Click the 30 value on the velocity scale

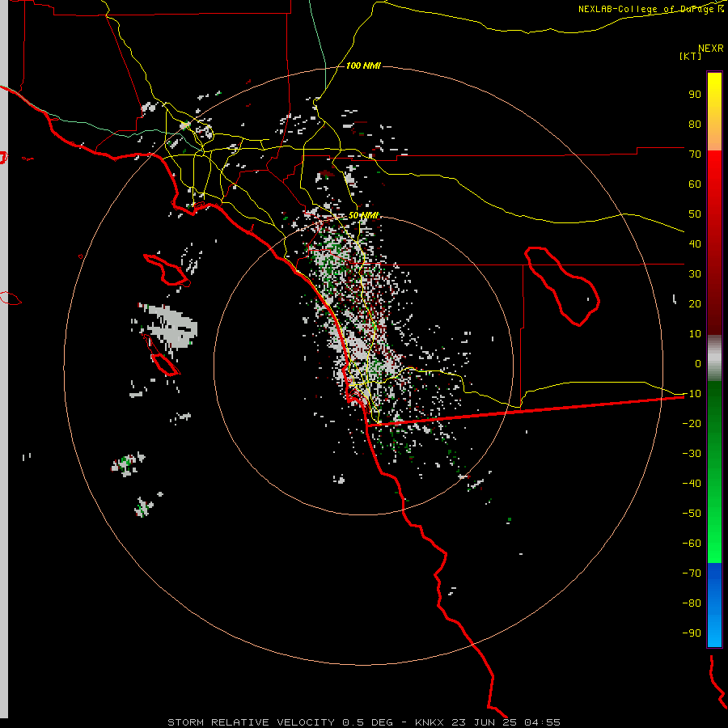695,274
